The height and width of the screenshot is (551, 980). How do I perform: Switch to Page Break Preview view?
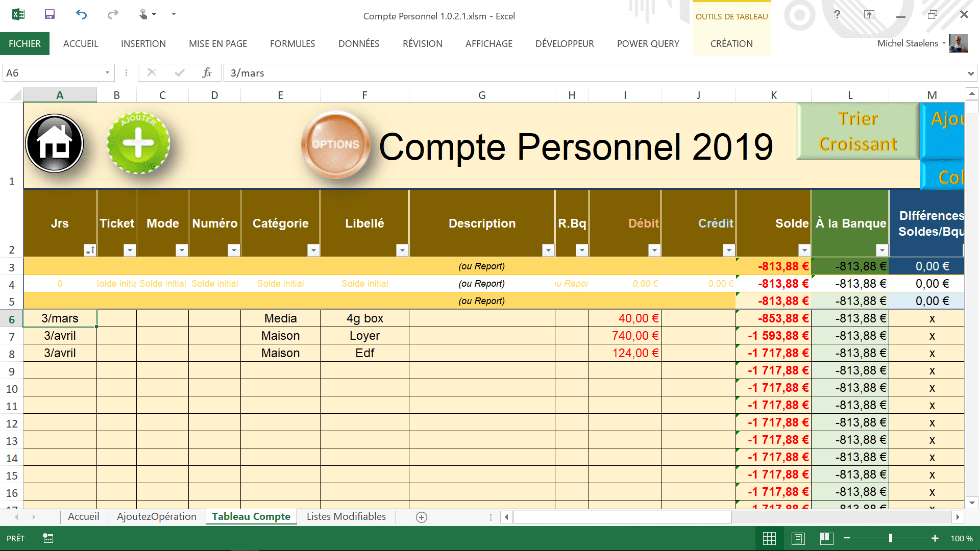point(826,538)
